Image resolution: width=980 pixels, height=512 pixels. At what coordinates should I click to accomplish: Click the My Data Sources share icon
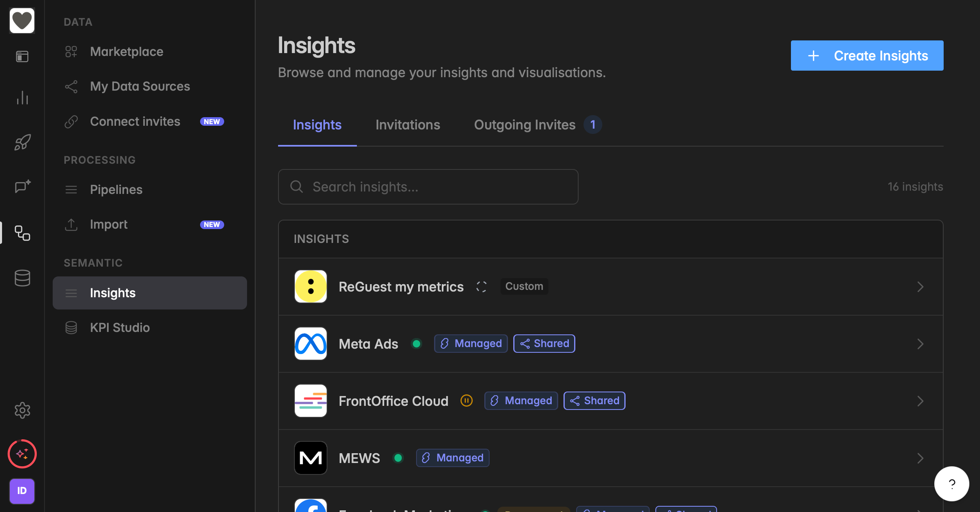pos(71,87)
